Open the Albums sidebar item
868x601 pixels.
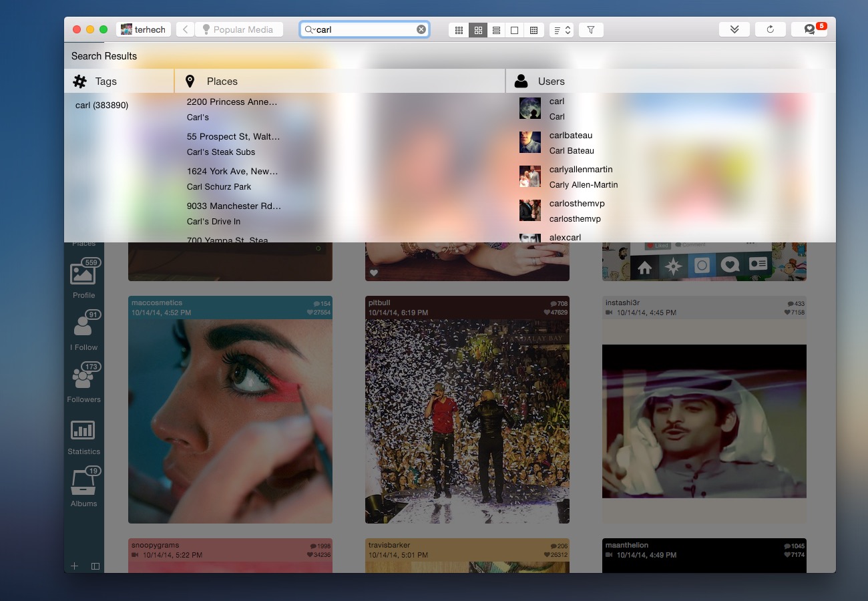84,487
